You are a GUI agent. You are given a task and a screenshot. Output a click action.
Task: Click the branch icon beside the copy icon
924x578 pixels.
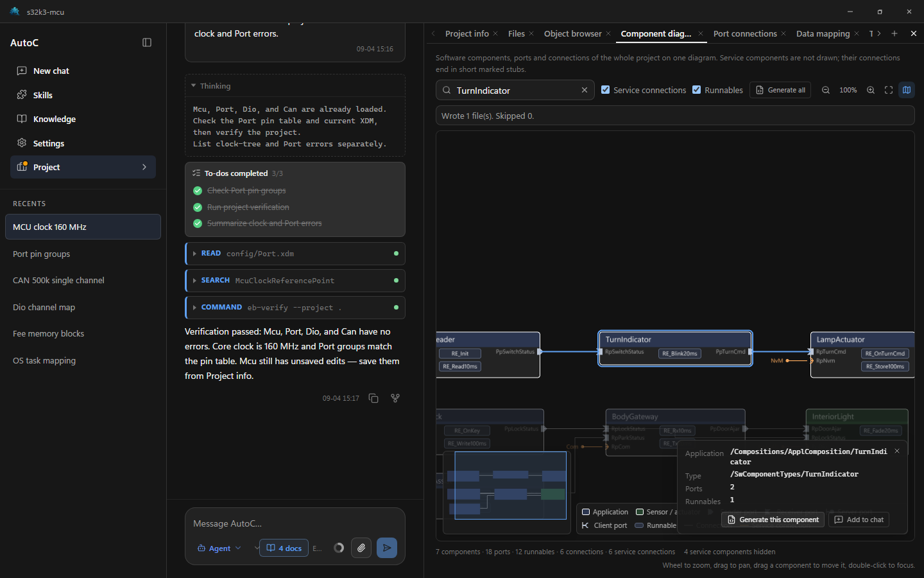pyautogui.click(x=395, y=398)
